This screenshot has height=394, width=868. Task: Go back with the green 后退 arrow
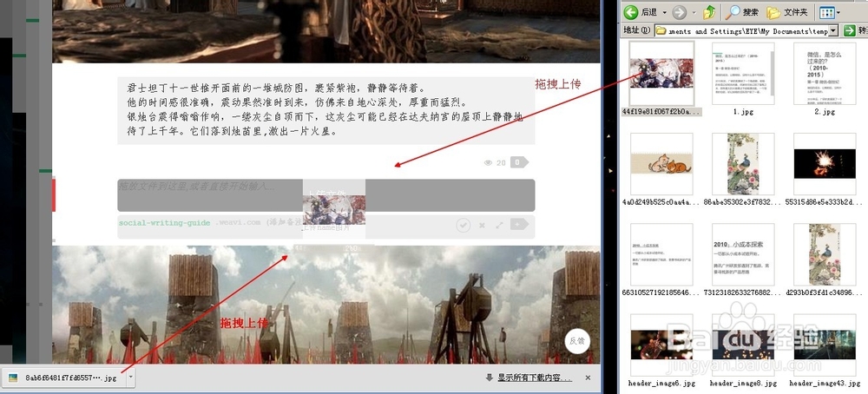click(x=630, y=12)
